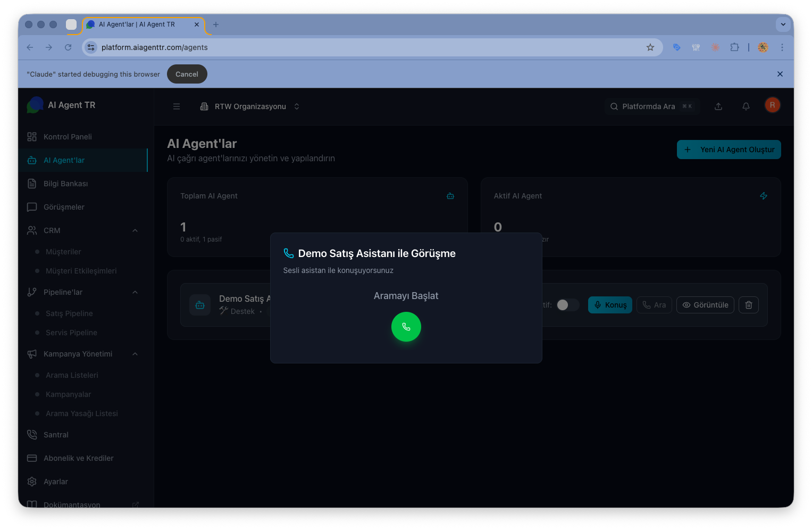Open Arama Yasağı Listesi item
The width and height of the screenshot is (812, 530).
click(x=82, y=413)
